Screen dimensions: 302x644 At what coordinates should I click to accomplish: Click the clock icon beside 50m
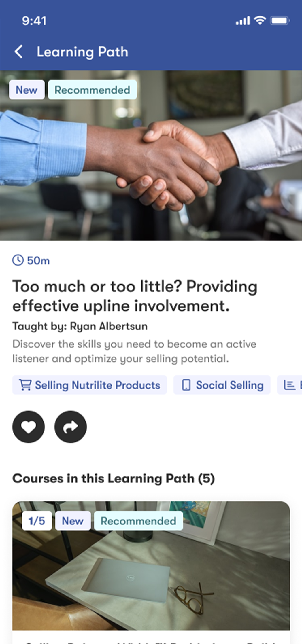(18, 260)
